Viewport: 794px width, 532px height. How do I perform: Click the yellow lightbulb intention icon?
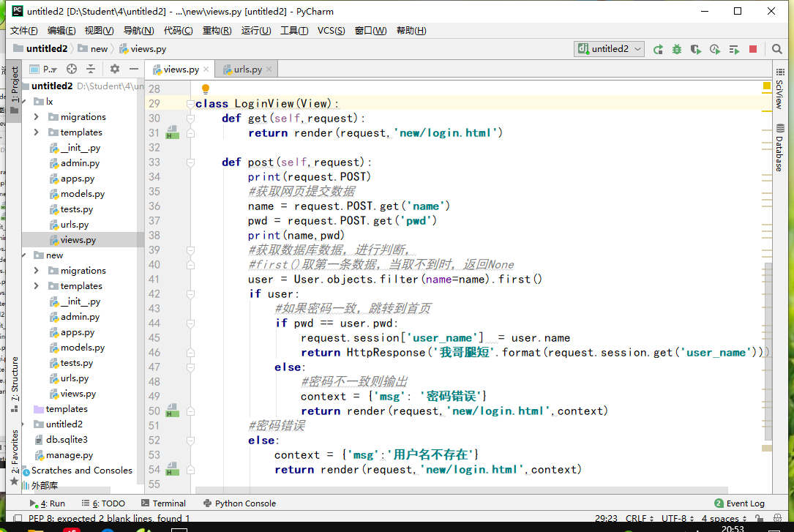[x=206, y=89]
